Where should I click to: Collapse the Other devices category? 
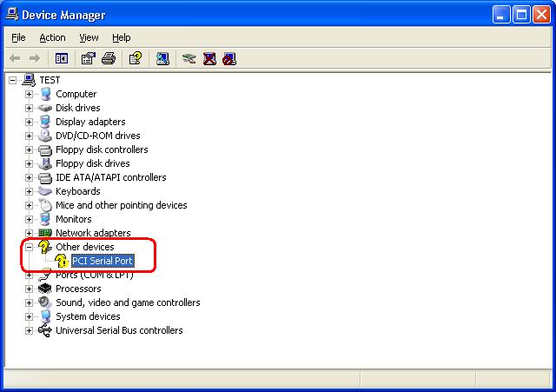coord(29,247)
